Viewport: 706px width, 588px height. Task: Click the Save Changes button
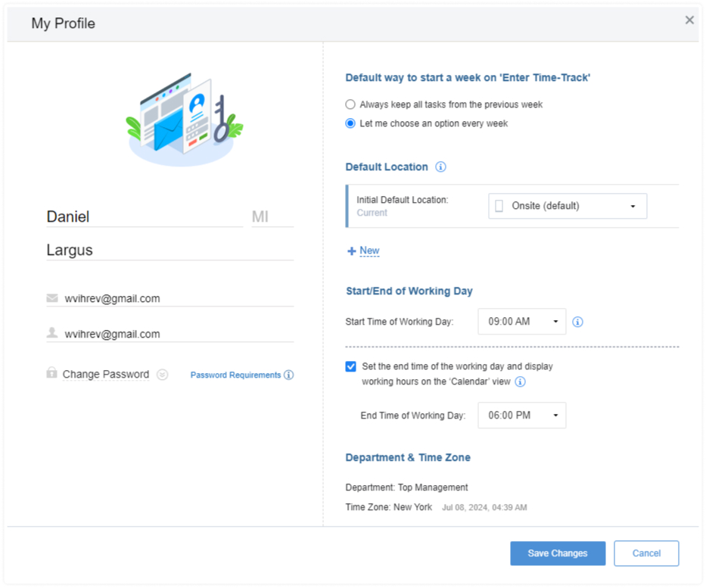[558, 553]
